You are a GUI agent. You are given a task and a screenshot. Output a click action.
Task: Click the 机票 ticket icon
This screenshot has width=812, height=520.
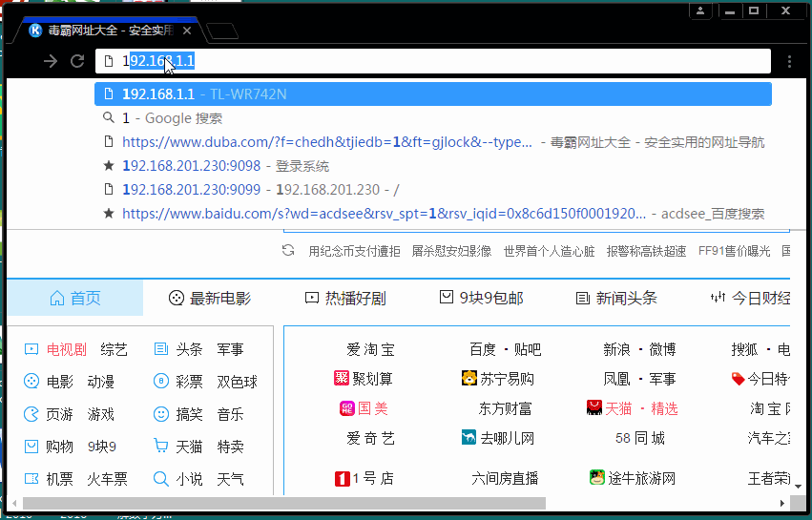31,479
